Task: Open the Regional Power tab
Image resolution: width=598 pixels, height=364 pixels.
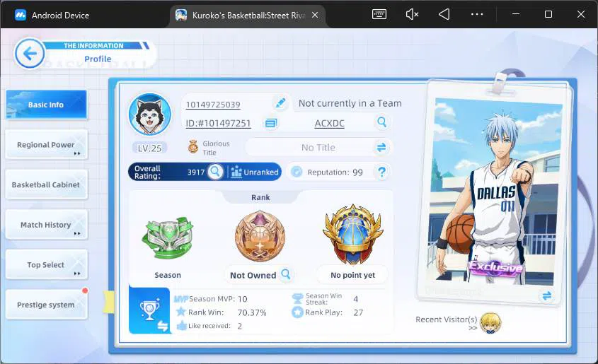Action: (46, 145)
